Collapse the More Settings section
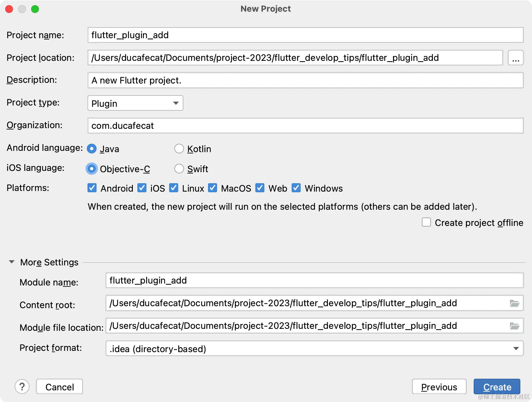This screenshot has width=532, height=402. click(12, 262)
